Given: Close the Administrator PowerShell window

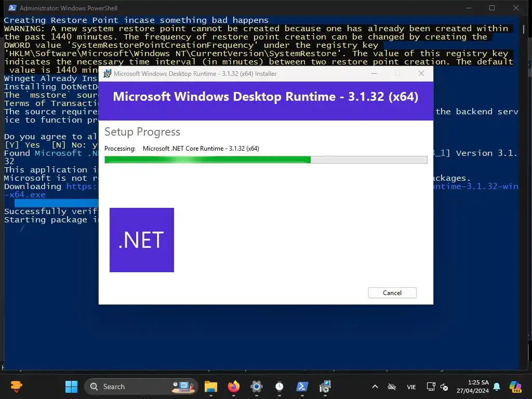Looking at the screenshot, I should tap(516, 8).
